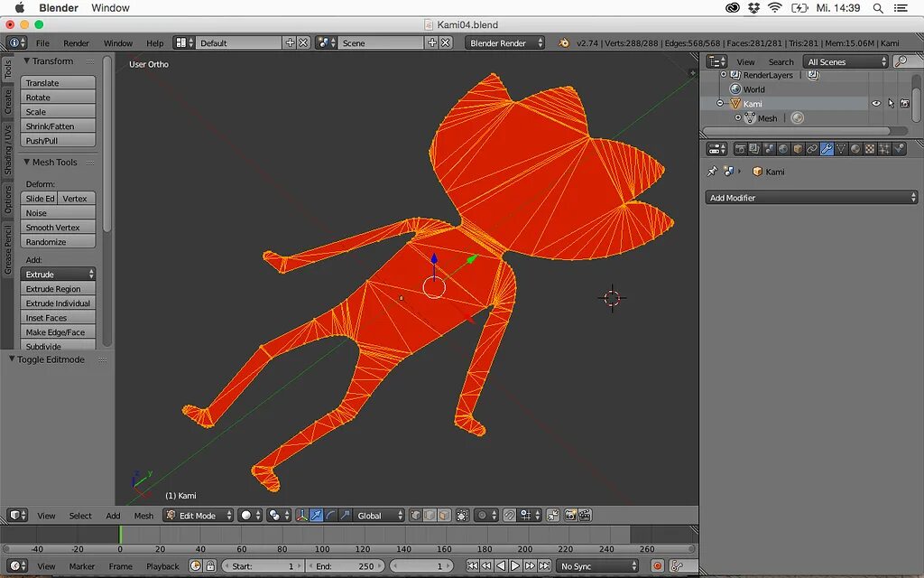Toggle snap during transform magnet
The width and height of the screenshot is (924, 578).
coord(510,516)
